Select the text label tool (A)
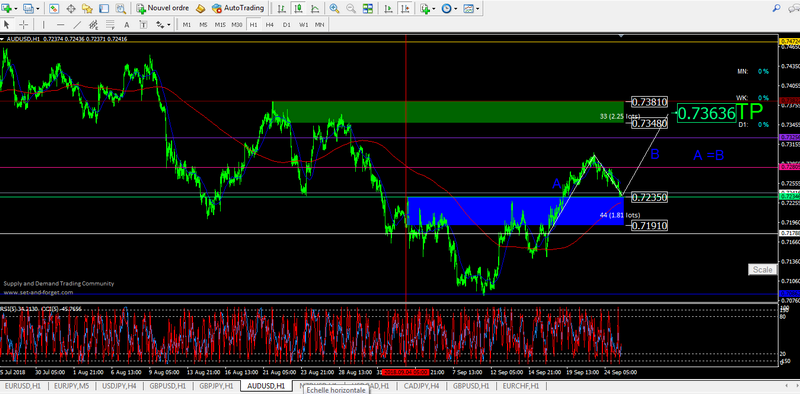This screenshot has width=800, height=394. [127, 24]
